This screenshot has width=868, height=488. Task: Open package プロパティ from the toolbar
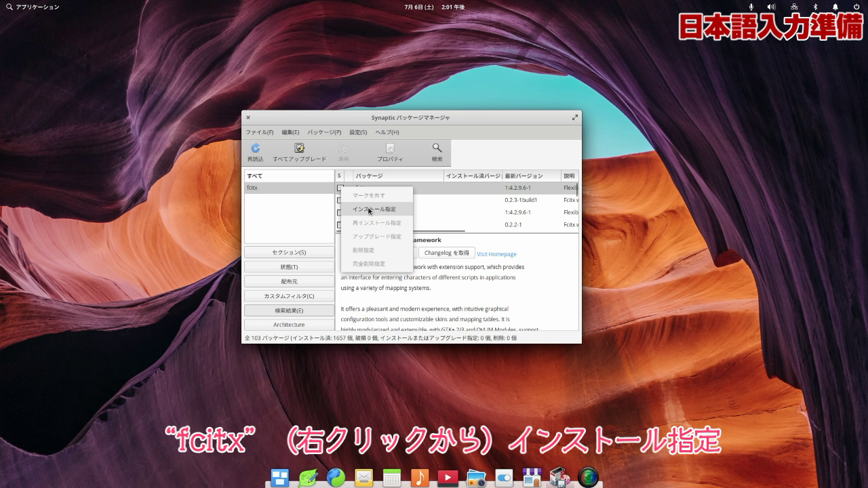pos(390,152)
